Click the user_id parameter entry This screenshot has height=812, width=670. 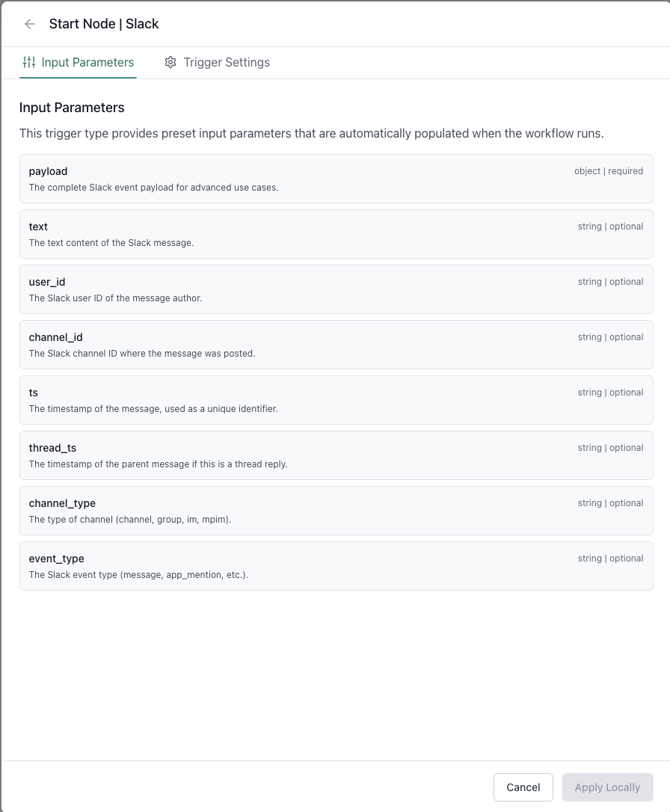pyautogui.click(x=335, y=289)
